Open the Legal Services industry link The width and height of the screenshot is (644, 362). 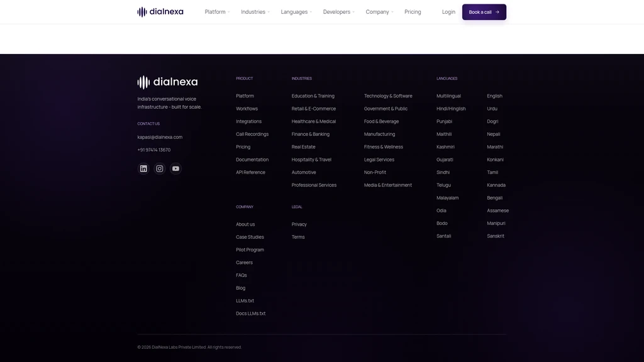(379, 160)
